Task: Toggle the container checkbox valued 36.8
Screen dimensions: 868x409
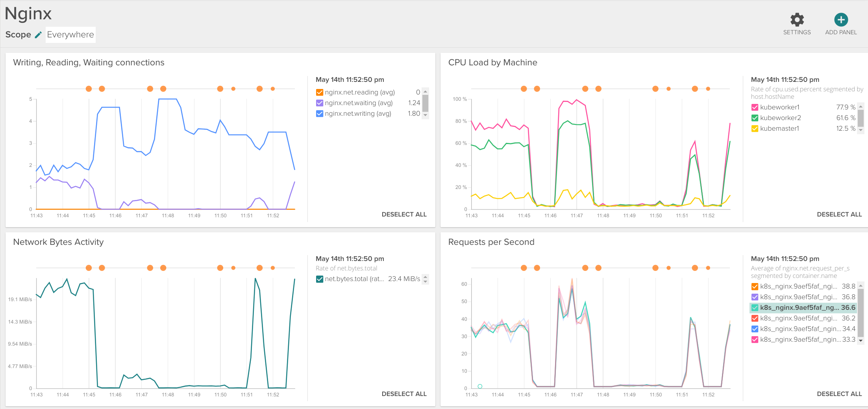Action: pyautogui.click(x=755, y=297)
